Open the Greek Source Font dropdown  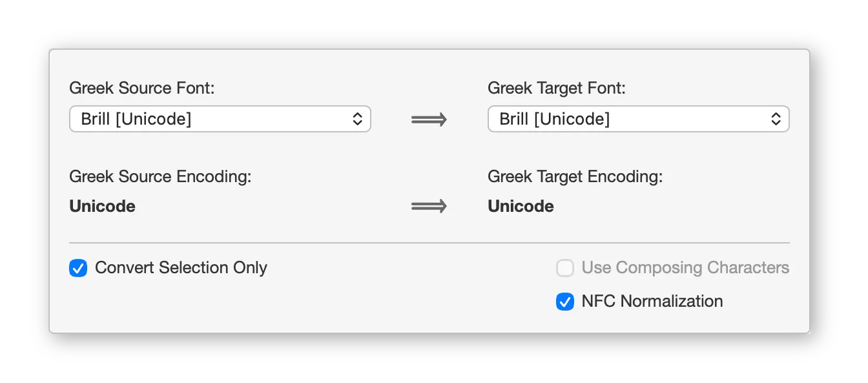click(220, 119)
